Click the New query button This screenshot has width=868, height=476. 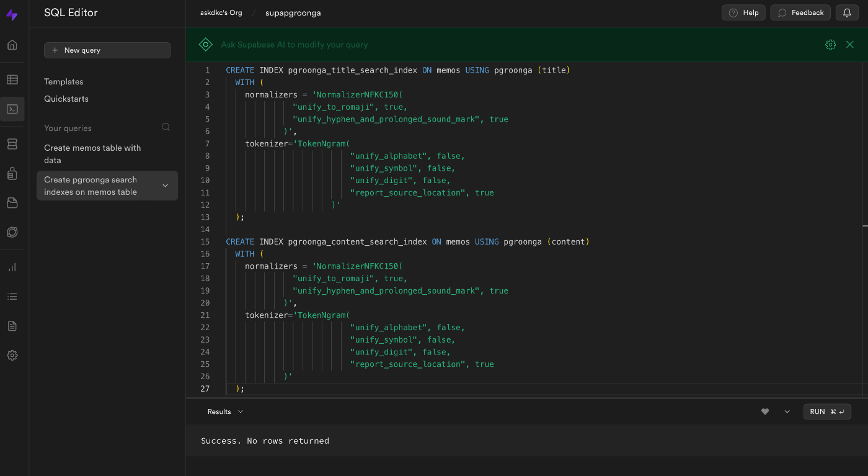[x=107, y=50]
